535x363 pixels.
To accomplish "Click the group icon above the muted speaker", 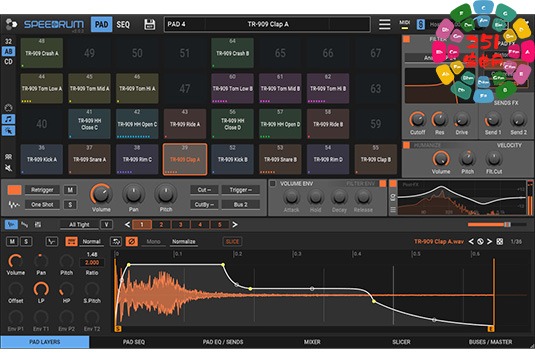I will pyautogui.click(x=9, y=157).
